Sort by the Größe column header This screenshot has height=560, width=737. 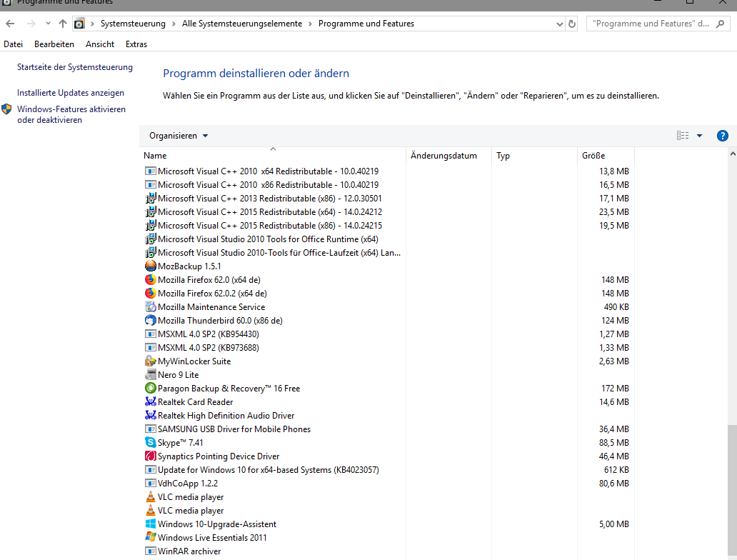[606, 156]
